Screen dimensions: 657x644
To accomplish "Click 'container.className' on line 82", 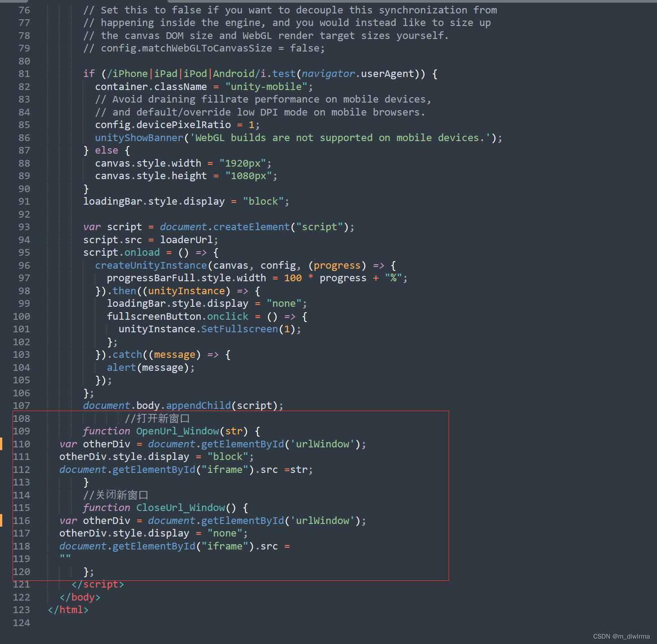I will [x=151, y=87].
